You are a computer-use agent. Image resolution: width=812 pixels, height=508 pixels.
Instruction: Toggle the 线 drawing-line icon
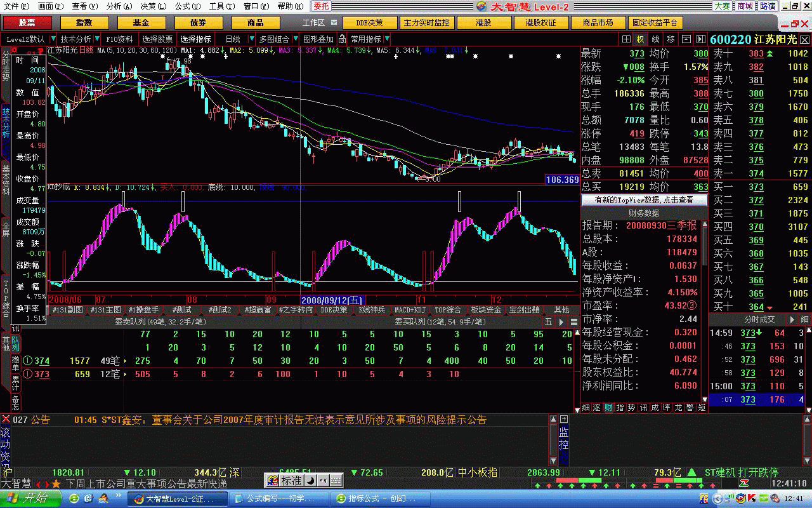[x=655, y=39]
